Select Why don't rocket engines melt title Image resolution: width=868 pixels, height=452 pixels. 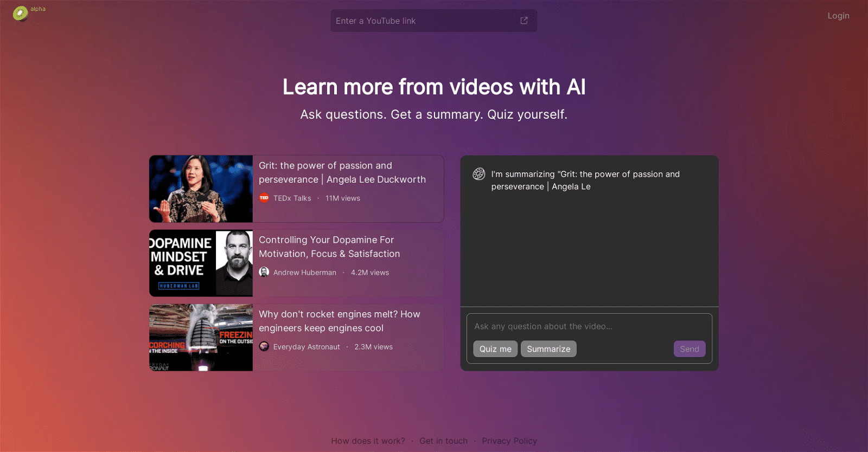click(339, 321)
